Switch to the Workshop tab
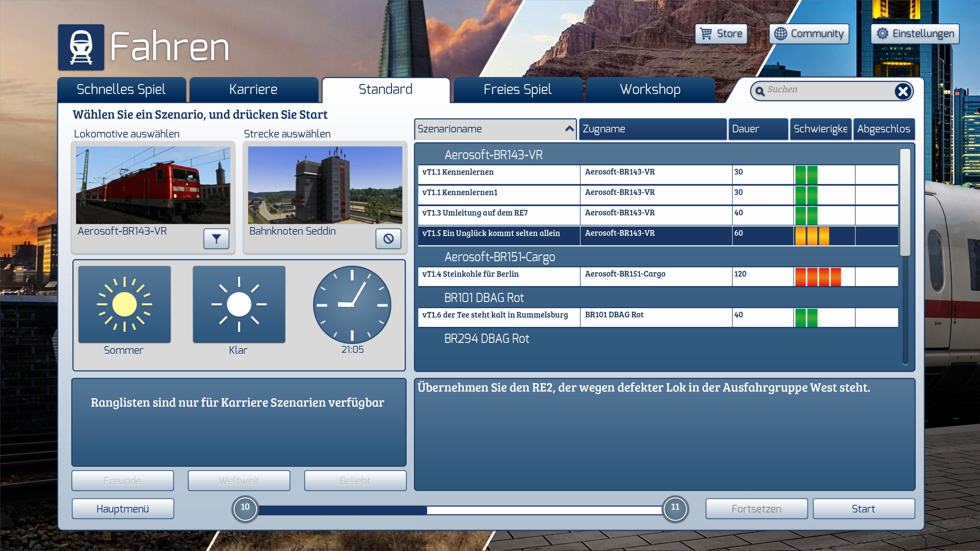The width and height of the screenshot is (980, 551). pos(650,89)
